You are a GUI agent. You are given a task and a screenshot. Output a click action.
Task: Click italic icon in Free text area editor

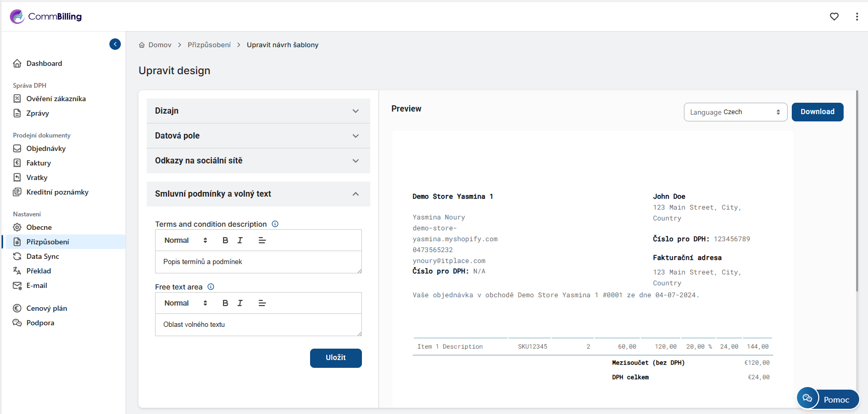(x=240, y=303)
